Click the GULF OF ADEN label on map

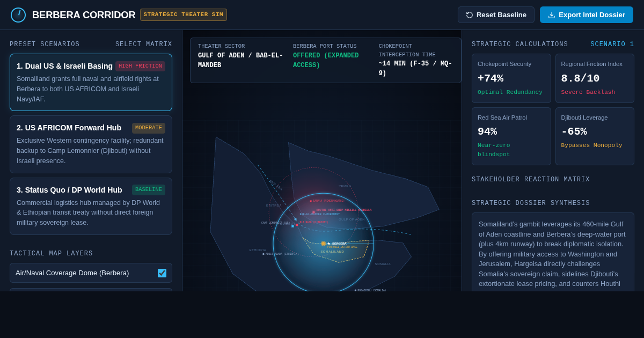click(x=352, y=219)
